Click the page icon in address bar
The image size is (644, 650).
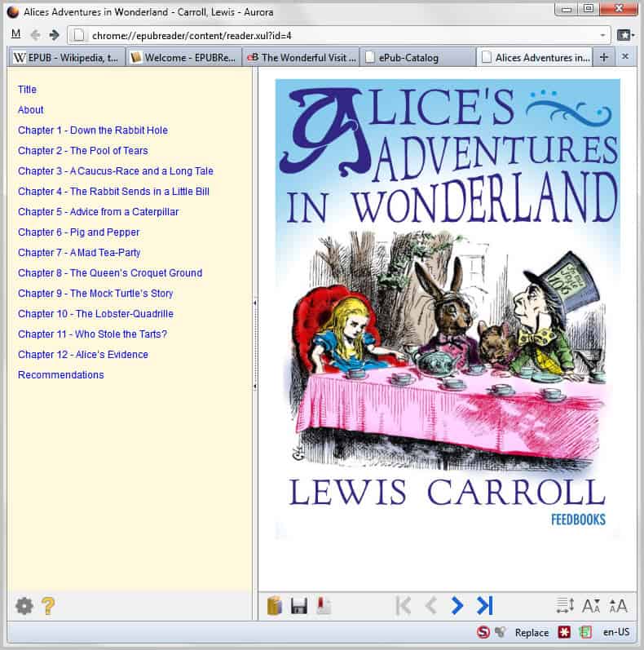tap(79, 36)
